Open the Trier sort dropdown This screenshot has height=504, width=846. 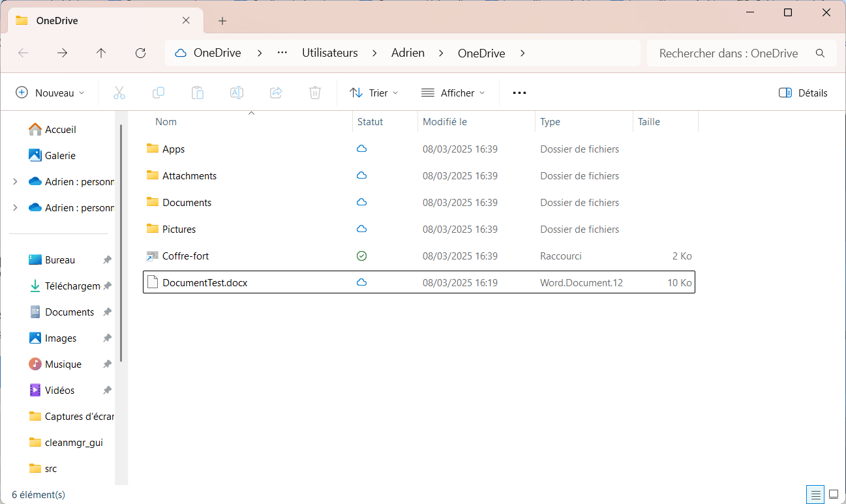(x=374, y=93)
